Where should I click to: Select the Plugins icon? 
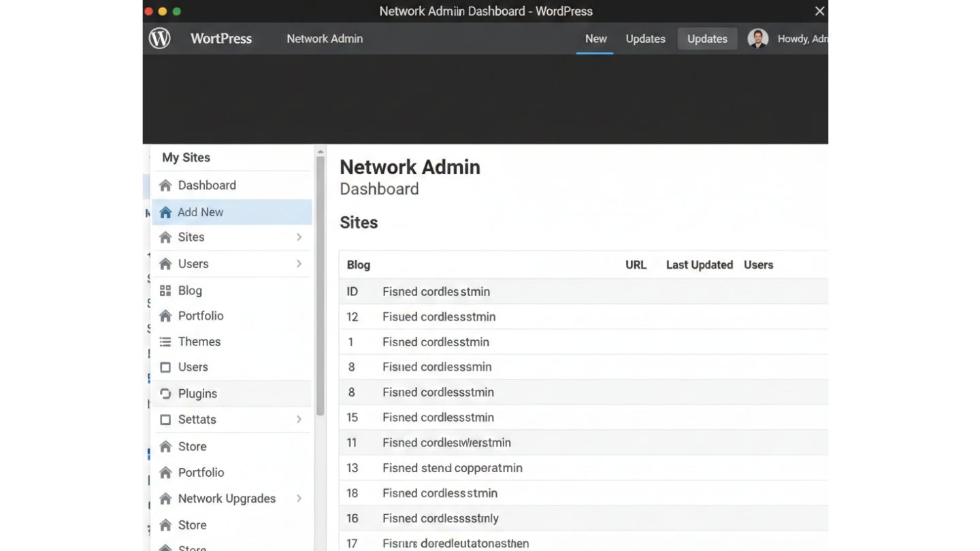tap(165, 393)
